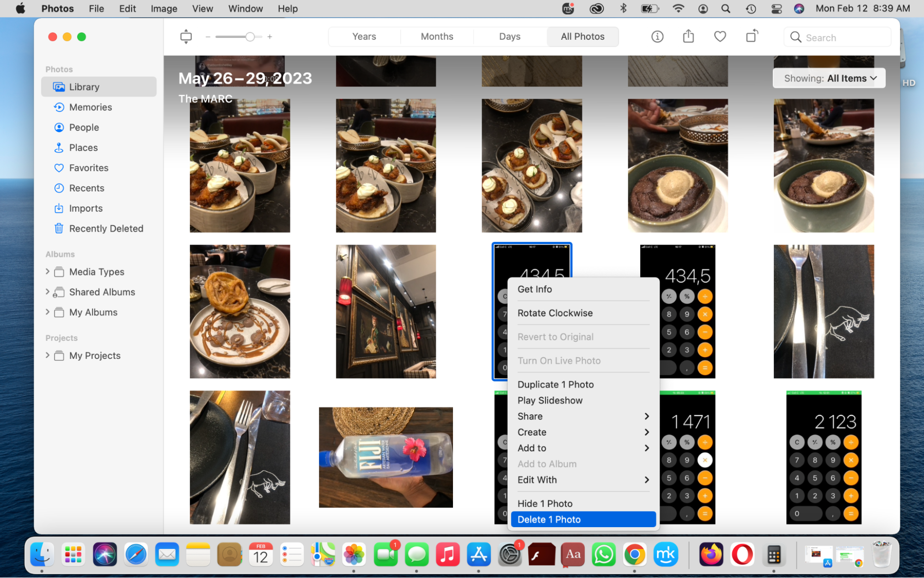Select the Fiji water bottle photo
Viewport: 924px width, 578px height.
pyautogui.click(x=386, y=458)
